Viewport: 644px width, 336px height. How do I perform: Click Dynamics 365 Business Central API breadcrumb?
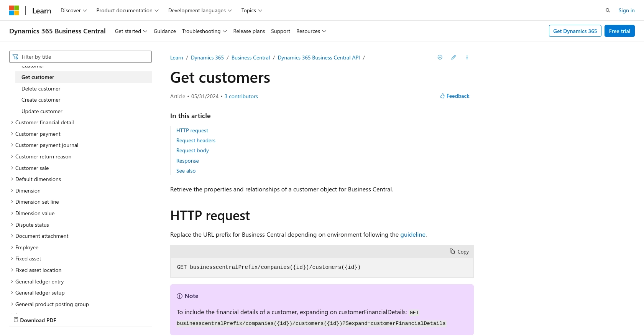319,58
